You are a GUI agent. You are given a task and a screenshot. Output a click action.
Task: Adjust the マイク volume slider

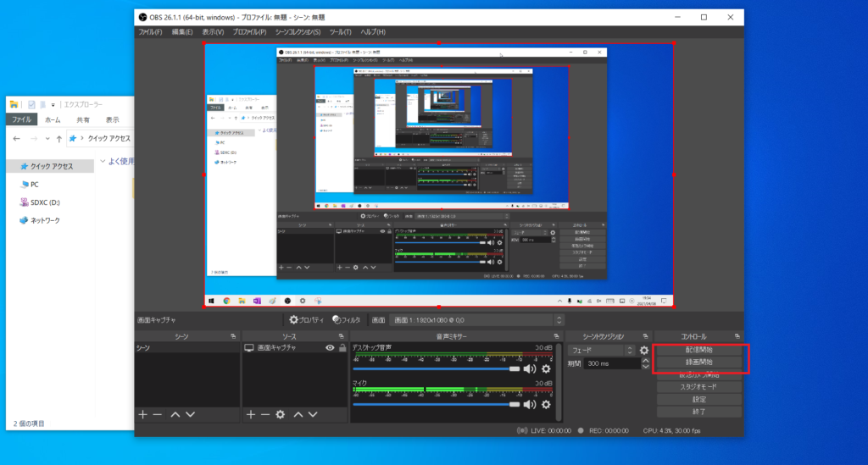point(437,404)
